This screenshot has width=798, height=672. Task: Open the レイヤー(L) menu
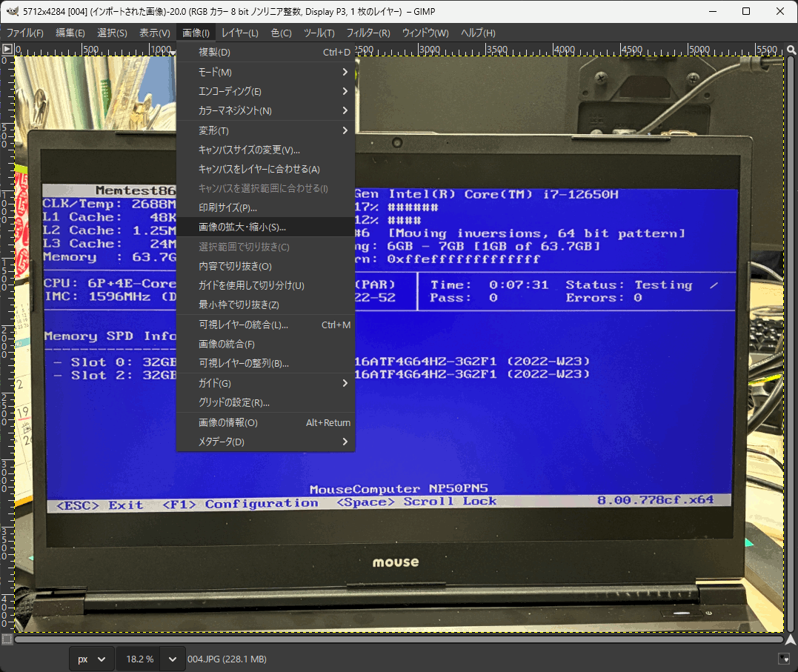pos(240,33)
